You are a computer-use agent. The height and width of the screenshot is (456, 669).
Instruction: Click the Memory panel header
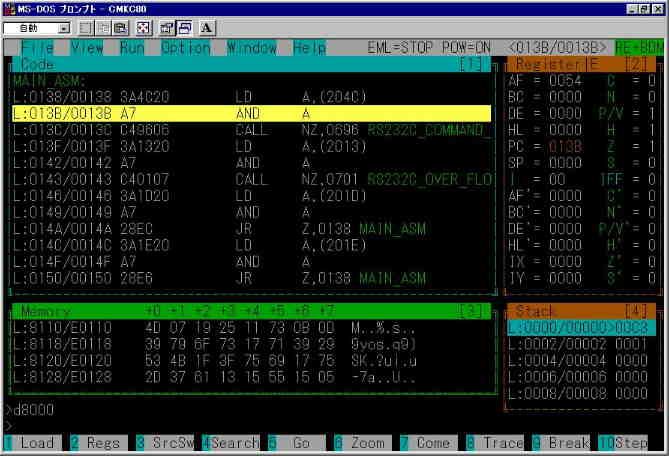[x=250, y=312]
